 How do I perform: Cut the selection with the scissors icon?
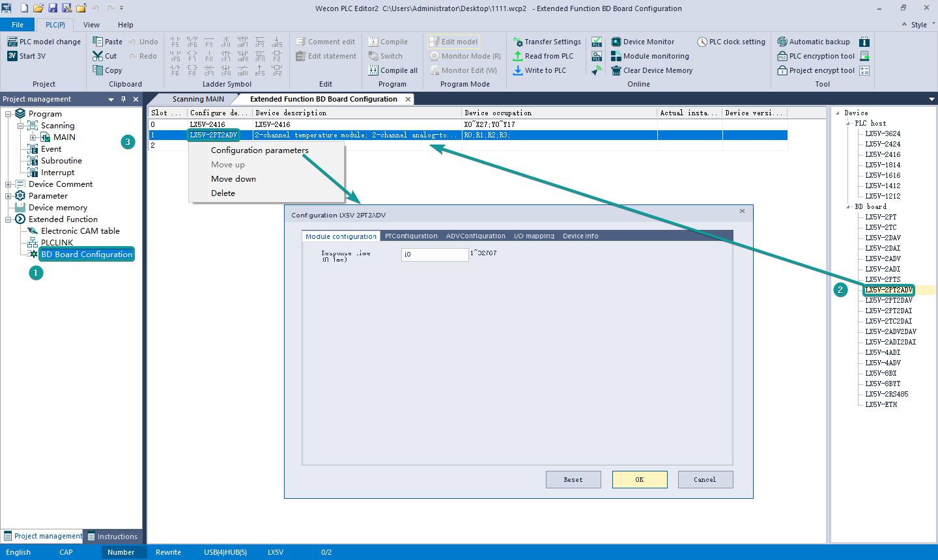pos(98,56)
